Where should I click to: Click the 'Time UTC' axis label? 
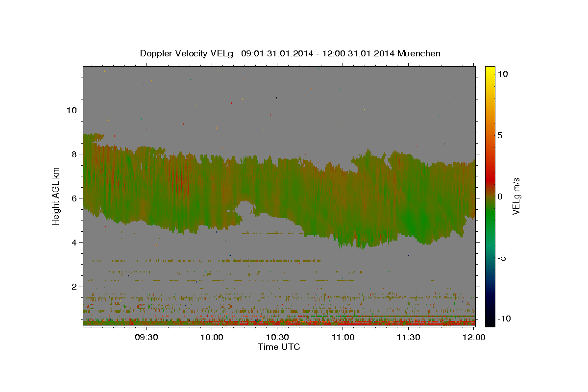click(279, 347)
